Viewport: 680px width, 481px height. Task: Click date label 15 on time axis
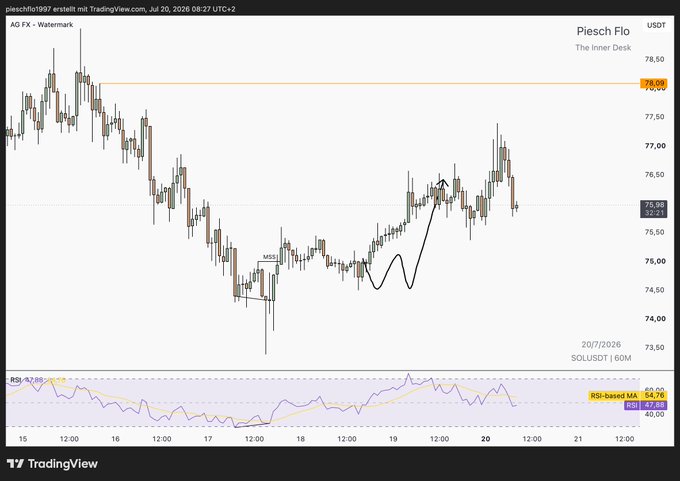click(23, 439)
